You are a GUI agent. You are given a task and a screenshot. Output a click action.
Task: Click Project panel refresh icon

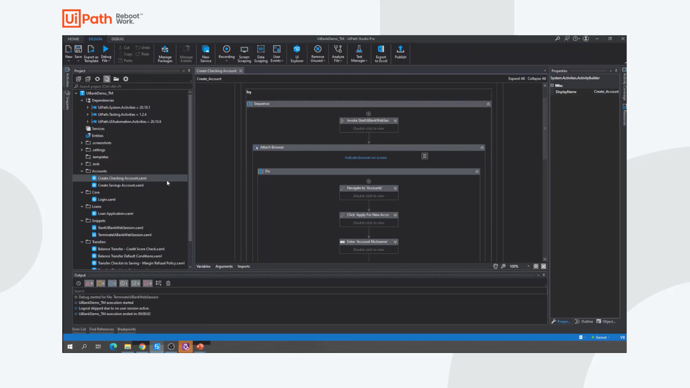coord(97,79)
